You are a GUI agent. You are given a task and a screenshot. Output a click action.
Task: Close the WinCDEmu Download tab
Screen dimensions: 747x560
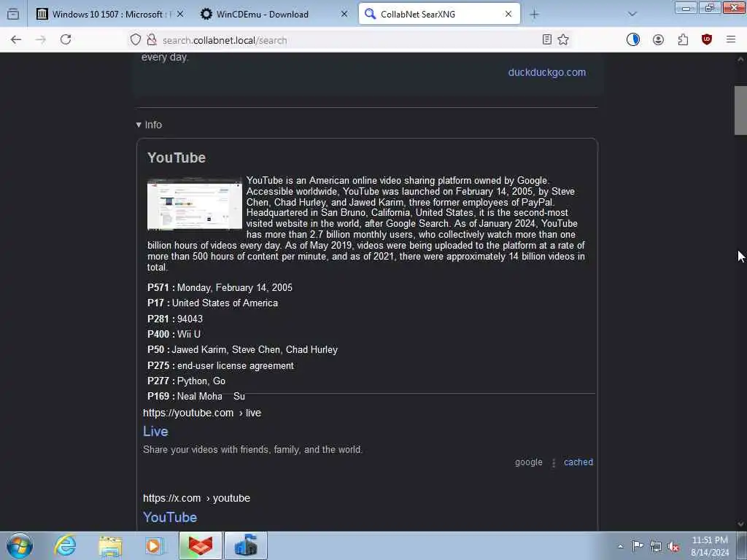(x=344, y=15)
